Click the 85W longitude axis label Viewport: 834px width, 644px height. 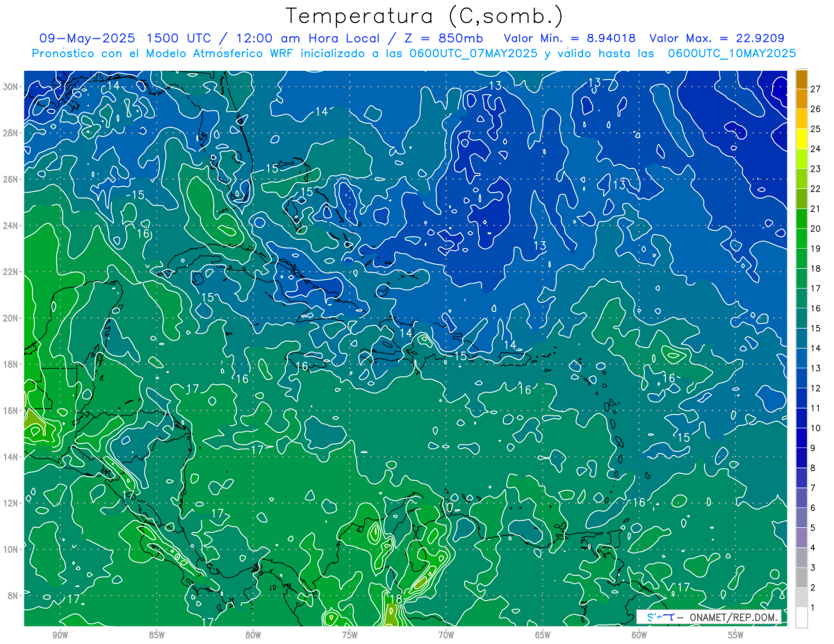[x=156, y=635]
